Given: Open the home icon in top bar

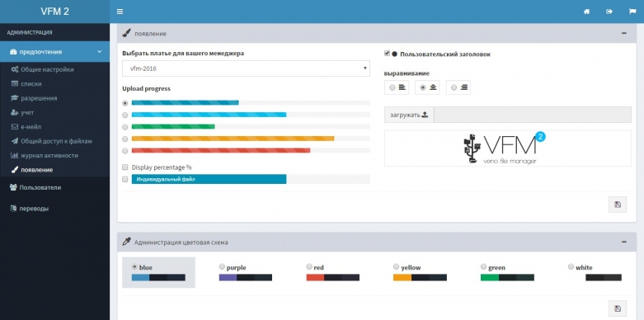Looking at the screenshot, I should [x=587, y=12].
